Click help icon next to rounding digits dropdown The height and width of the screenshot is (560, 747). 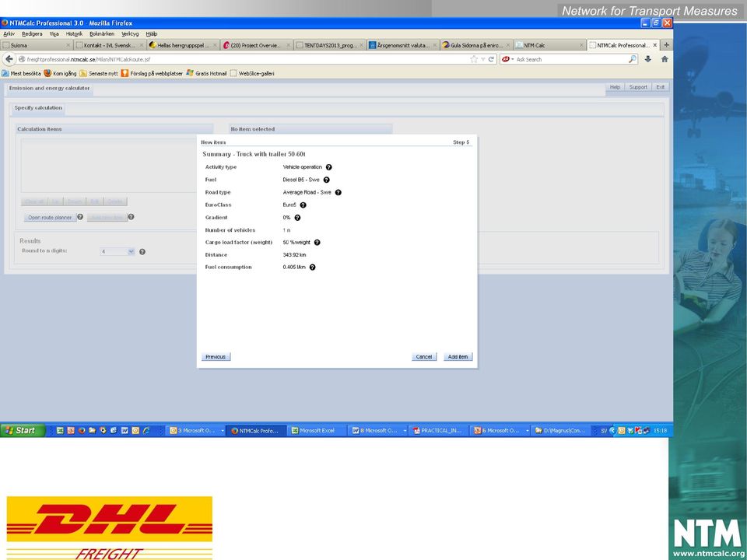pos(142,252)
